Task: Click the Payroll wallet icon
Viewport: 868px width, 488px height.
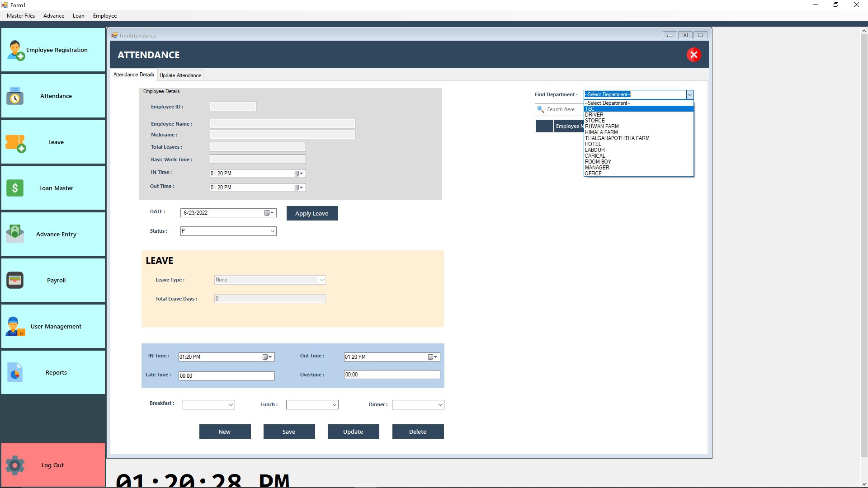Action: [15, 280]
